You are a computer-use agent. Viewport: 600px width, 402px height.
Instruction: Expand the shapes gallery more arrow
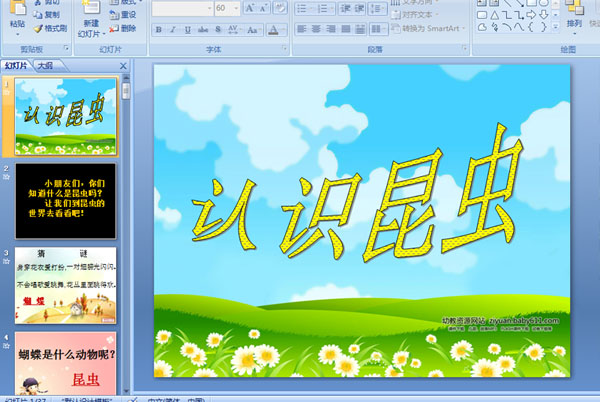click(x=557, y=27)
